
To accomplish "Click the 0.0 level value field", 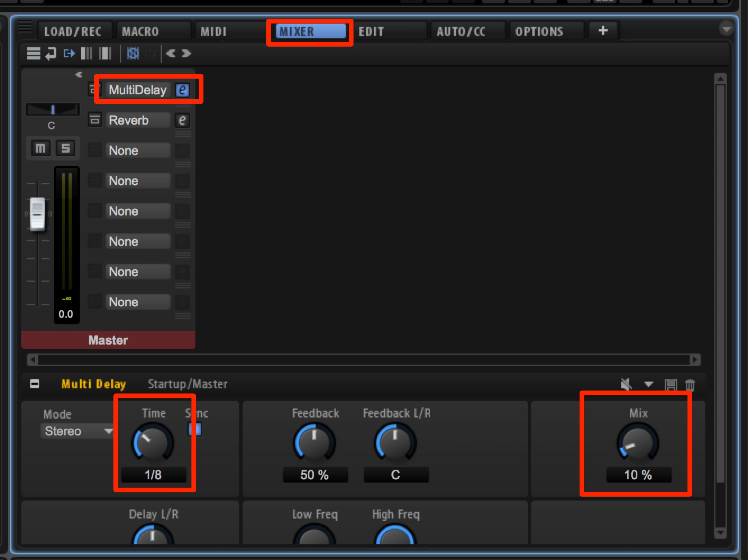I will (66, 314).
